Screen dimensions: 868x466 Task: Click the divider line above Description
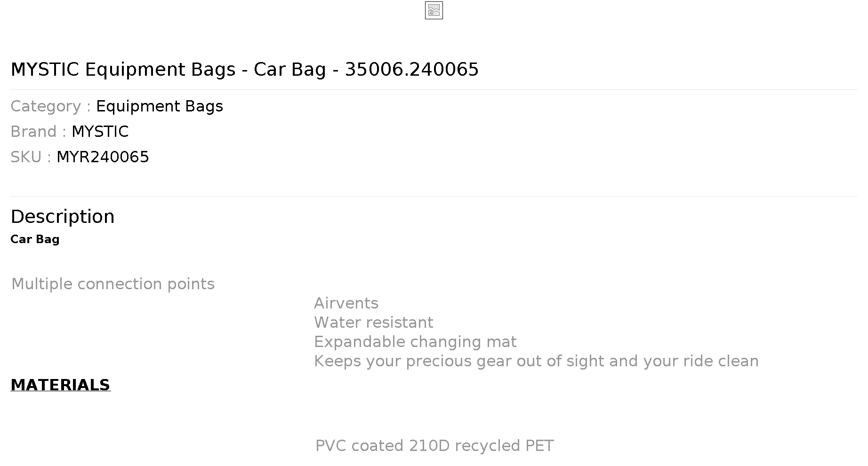tap(434, 196)
